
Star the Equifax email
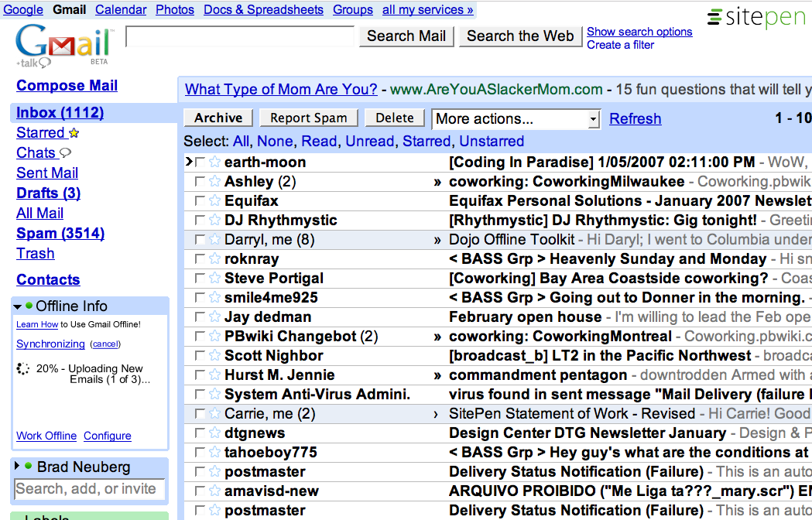(x=215, y=200)
